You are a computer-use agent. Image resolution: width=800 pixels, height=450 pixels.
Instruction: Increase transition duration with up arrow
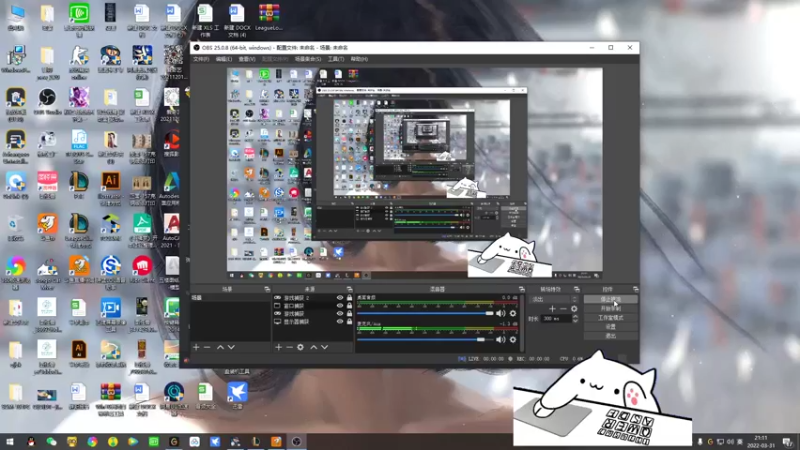point(576,316)
